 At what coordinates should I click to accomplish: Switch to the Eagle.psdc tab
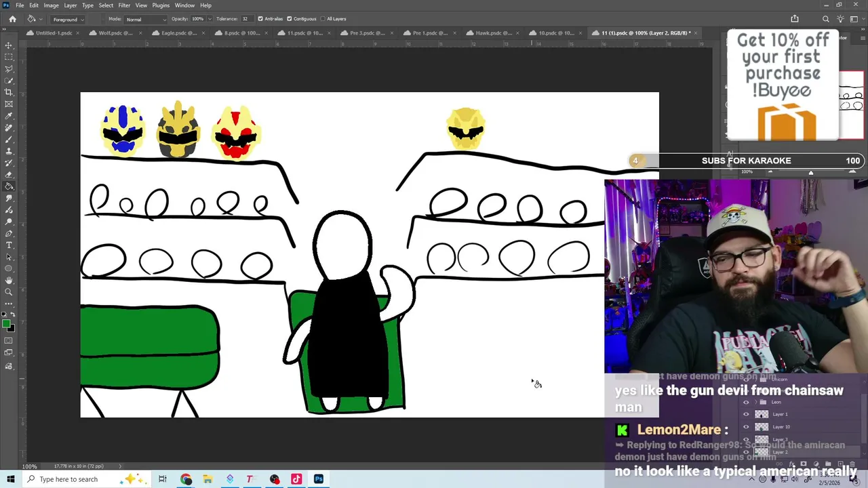[x=178, y=33]
